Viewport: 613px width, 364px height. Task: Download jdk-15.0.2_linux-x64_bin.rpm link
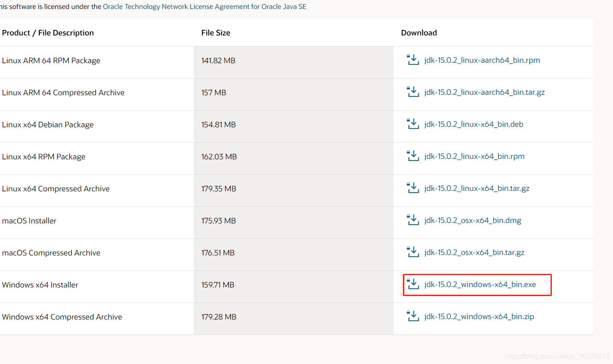pyautogui.click(x=474, y=156)
